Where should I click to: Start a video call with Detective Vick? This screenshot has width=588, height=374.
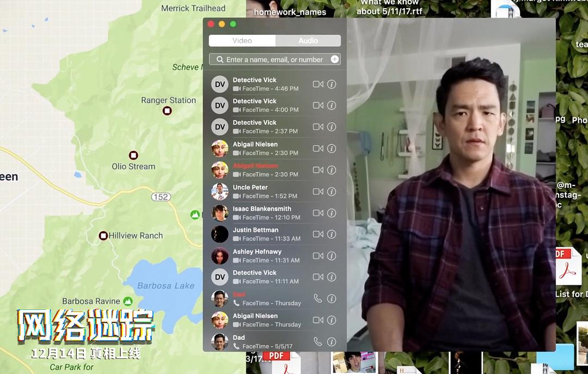tap(318, 83)
